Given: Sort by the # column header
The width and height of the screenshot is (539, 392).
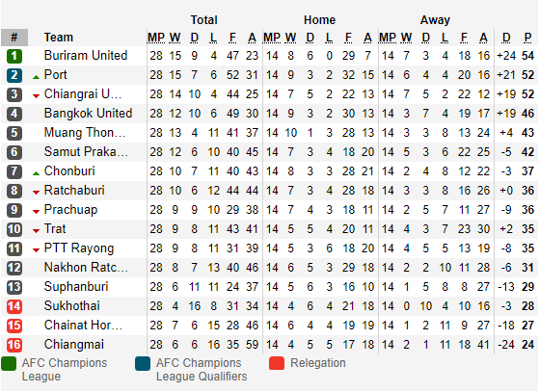Looking at the screenshot, I should point(14,38).
